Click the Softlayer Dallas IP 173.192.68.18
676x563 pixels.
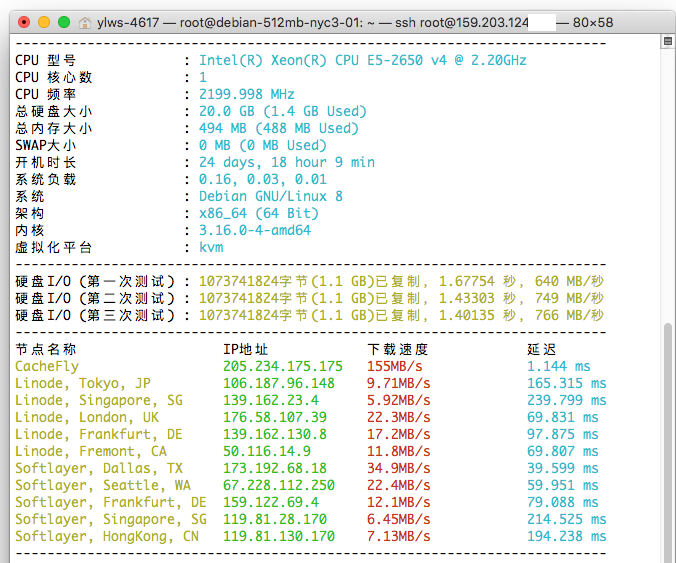[278, 469]
